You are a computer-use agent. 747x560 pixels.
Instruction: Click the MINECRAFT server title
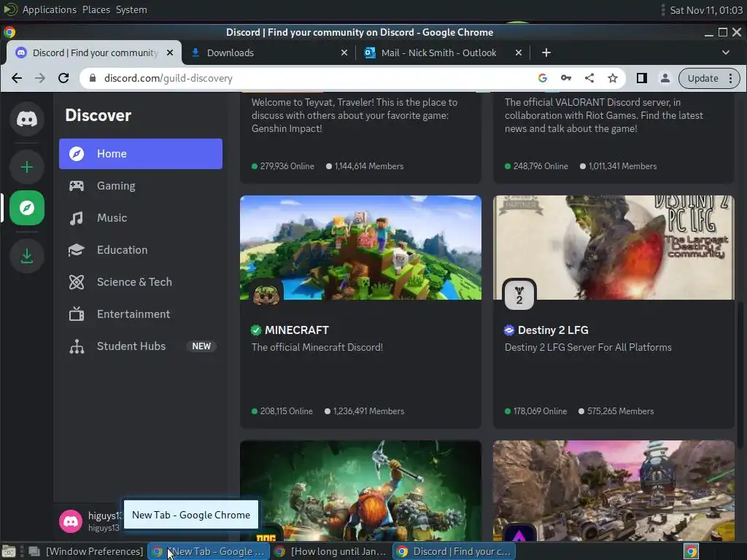(x=297, y=330)
